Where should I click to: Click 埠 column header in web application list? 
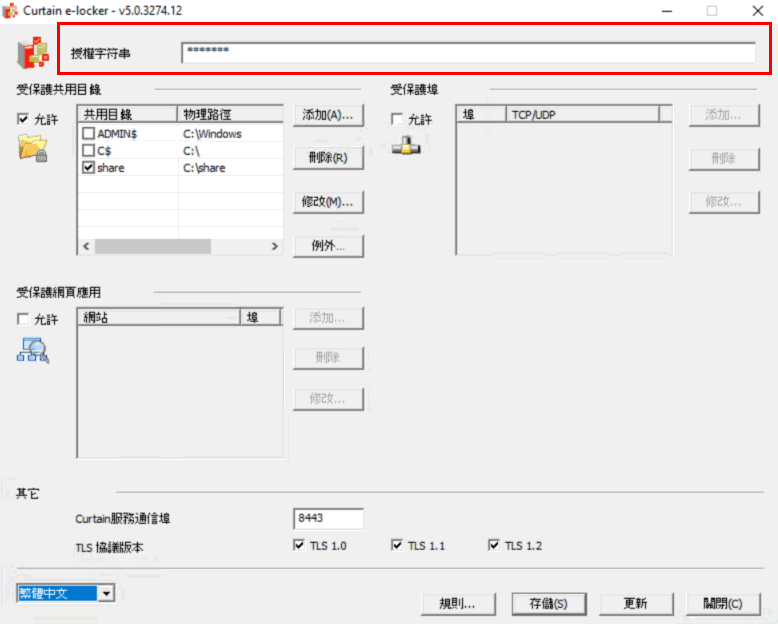pos(261,317)
